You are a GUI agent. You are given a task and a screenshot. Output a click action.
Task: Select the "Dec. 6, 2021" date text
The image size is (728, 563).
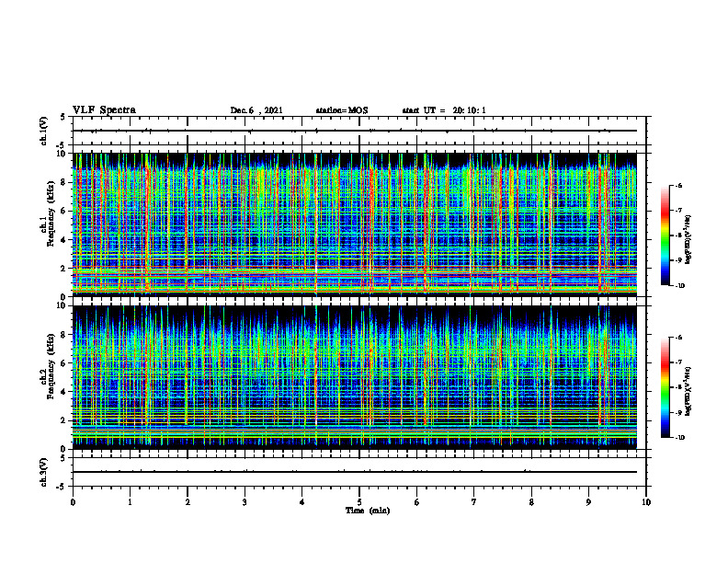(256, 110)
